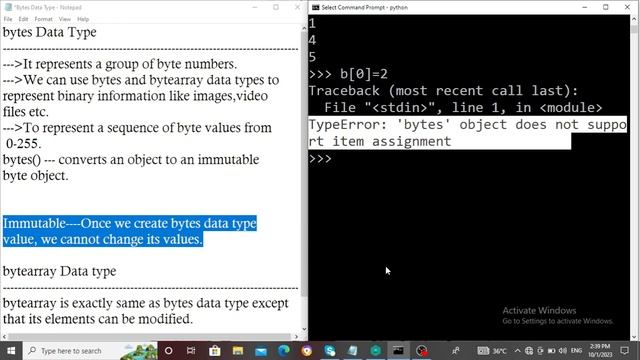Open the notifications action center icon
The width and height of the screenshot is (640, 360).
pyautogui.click(x=624, y=351)
